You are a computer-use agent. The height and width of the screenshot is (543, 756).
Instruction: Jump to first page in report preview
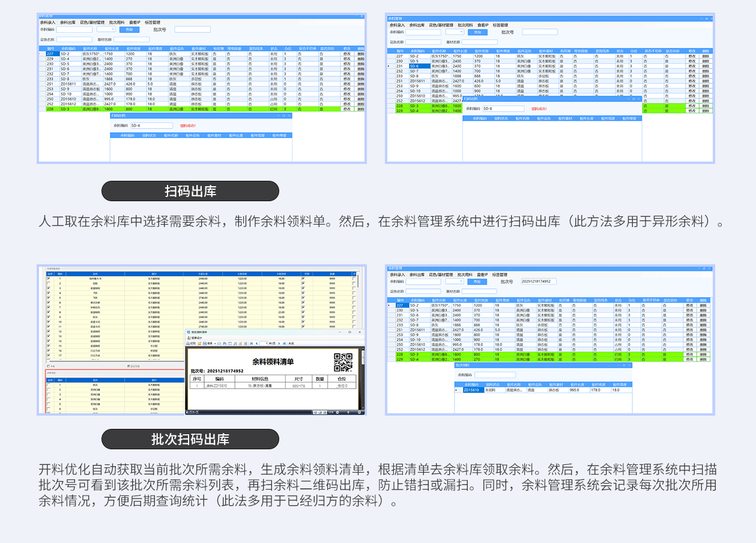[250, 343]
